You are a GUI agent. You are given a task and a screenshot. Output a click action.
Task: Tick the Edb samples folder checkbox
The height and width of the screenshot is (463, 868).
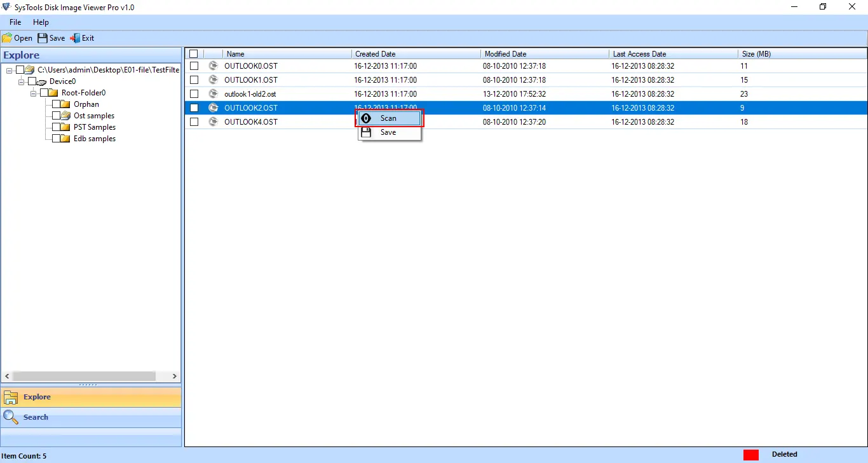tap(57, 139)
